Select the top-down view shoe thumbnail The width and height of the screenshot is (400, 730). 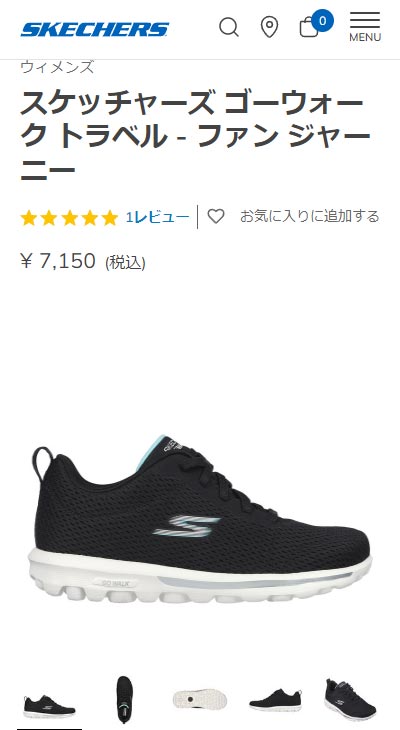point(124,700)
